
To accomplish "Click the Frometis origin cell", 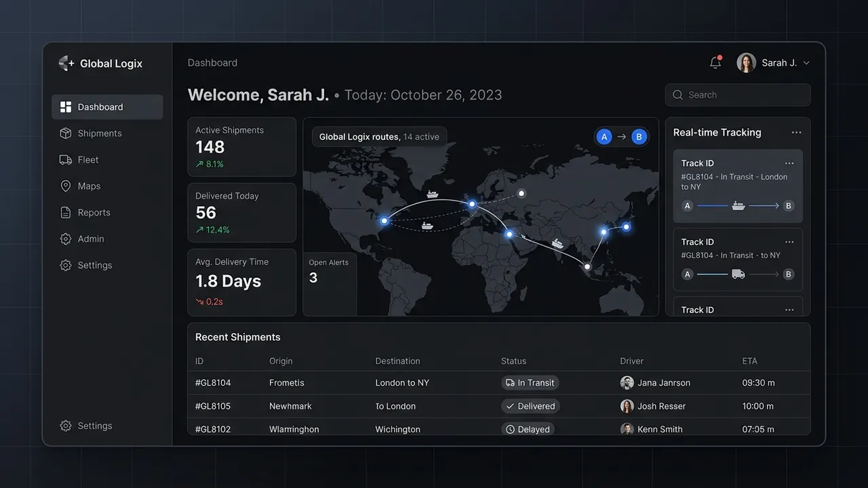I will pos(287,383).
